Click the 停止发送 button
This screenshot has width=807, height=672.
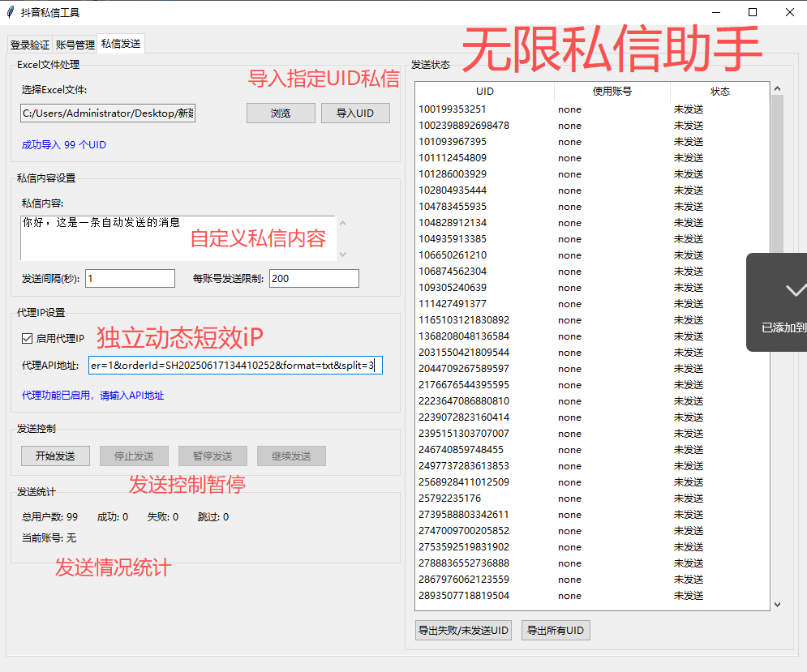click(133, 456)
